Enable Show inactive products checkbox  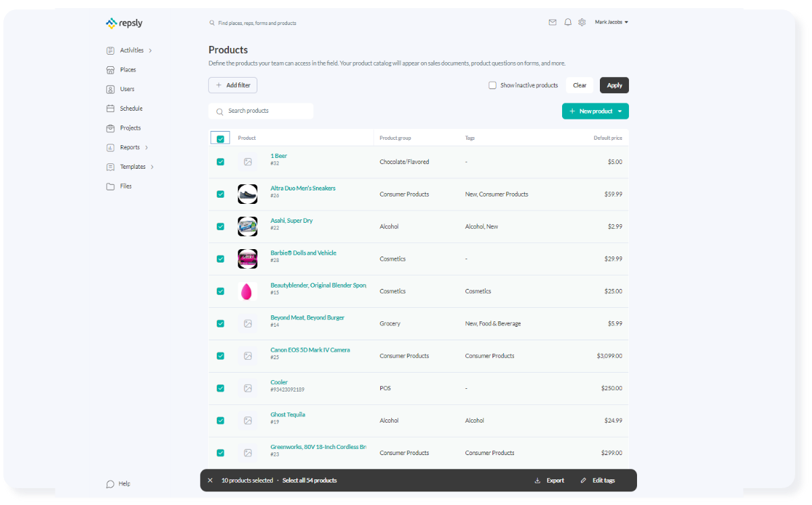tap(492, 86)
